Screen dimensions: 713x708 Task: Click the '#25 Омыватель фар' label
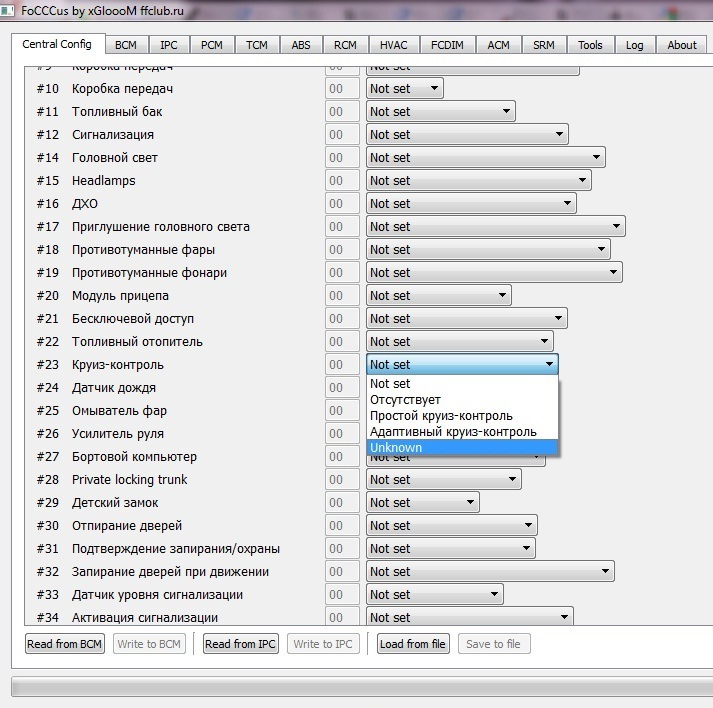click(x=102, y=411)
